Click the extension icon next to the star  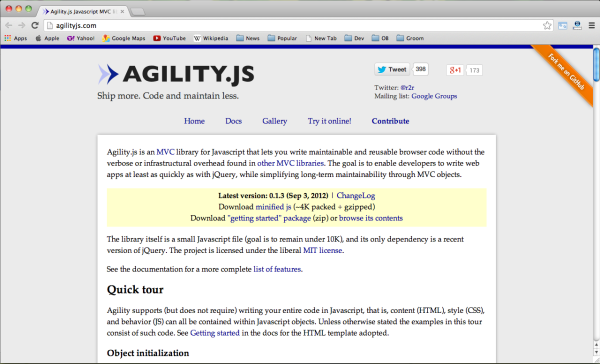562,26
